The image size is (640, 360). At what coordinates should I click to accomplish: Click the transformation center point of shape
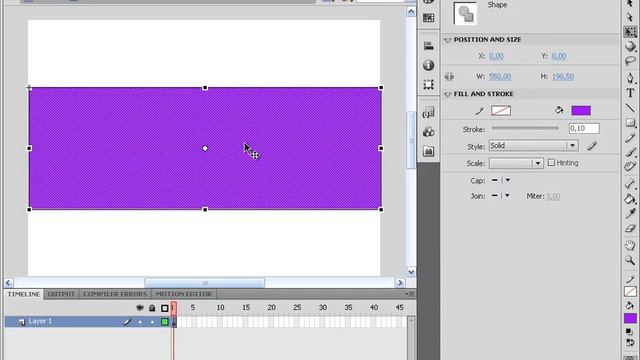(x=205, y=149)
